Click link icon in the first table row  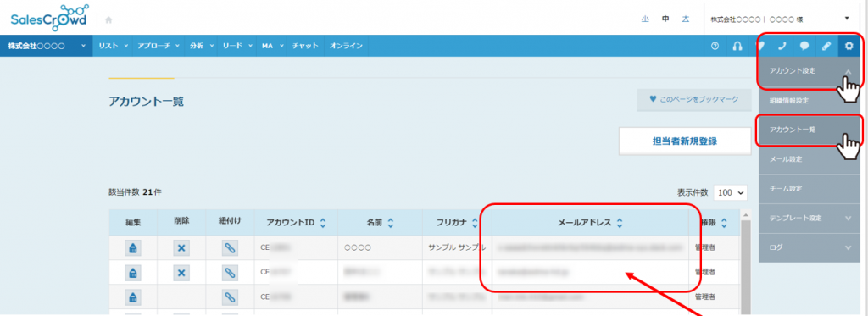click(230, 248)
